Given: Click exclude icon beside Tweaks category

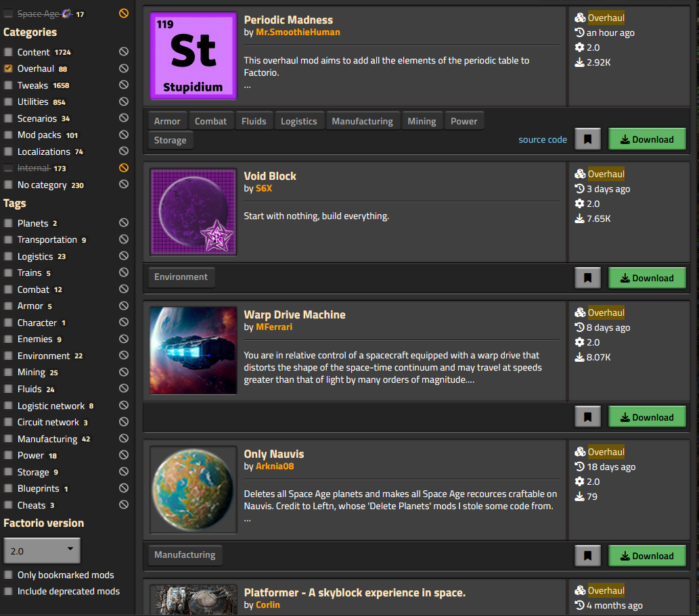Looking at the screenshot, I should [x=123, y=85].
